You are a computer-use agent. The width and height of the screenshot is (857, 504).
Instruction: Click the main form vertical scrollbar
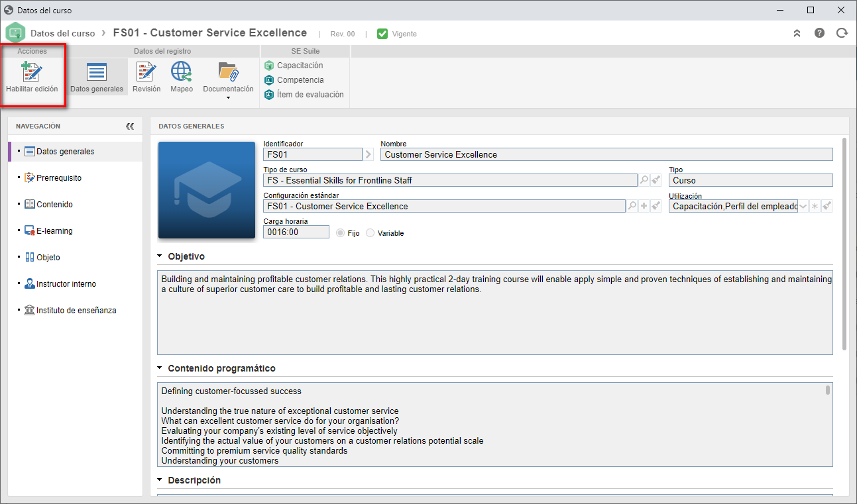tap(844, 243)
